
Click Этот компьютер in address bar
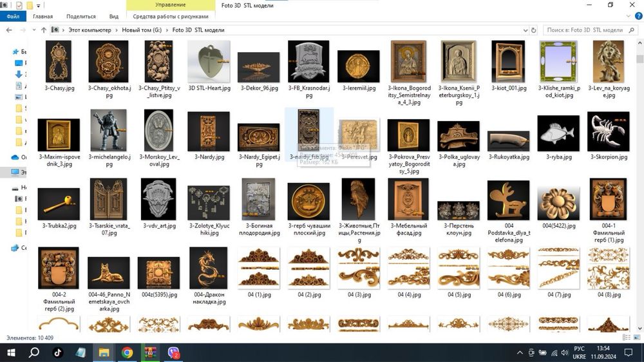pos(90,30)
